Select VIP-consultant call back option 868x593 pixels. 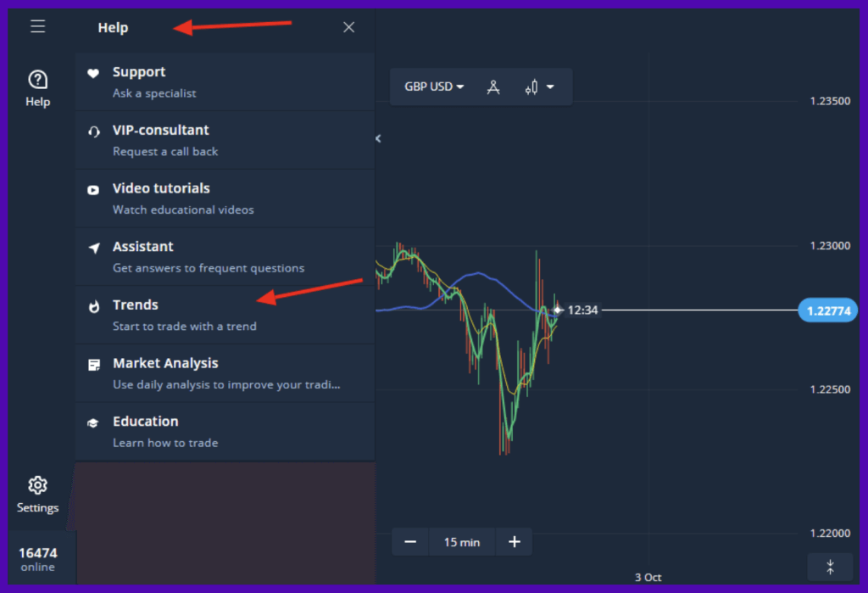tap(225, 140)
